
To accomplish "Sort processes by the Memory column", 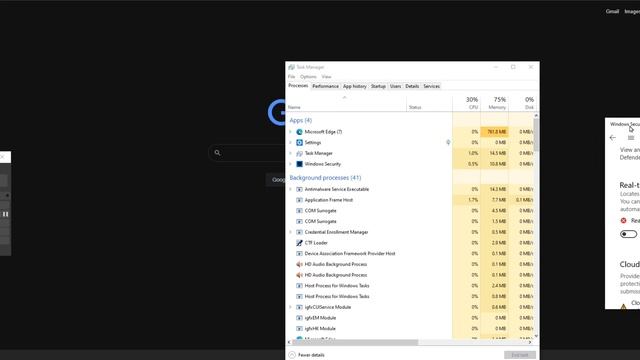I will click(x=495, y=104).
